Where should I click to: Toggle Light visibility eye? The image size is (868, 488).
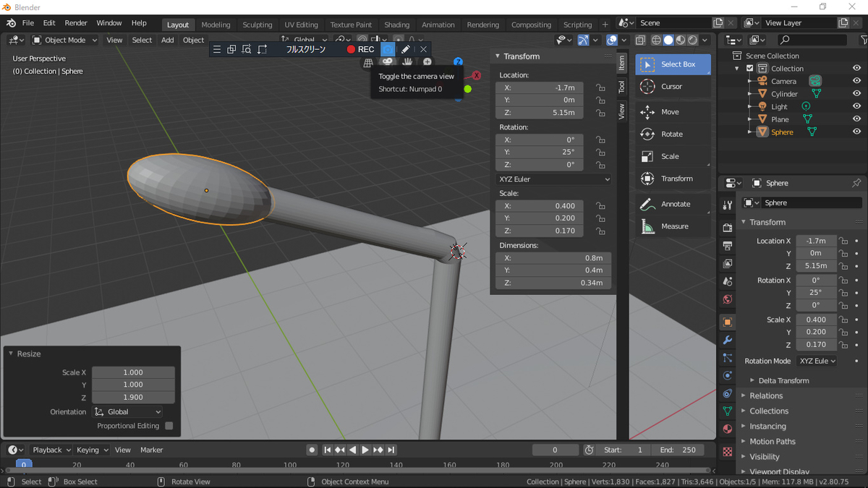[856, 106]
